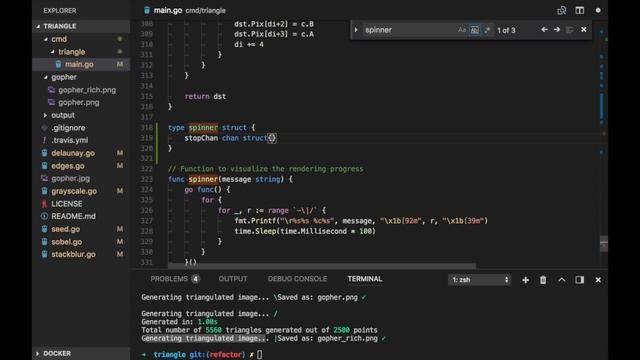Open the 1: zsh terminal dropdown
640x360 pixels.
480,280
